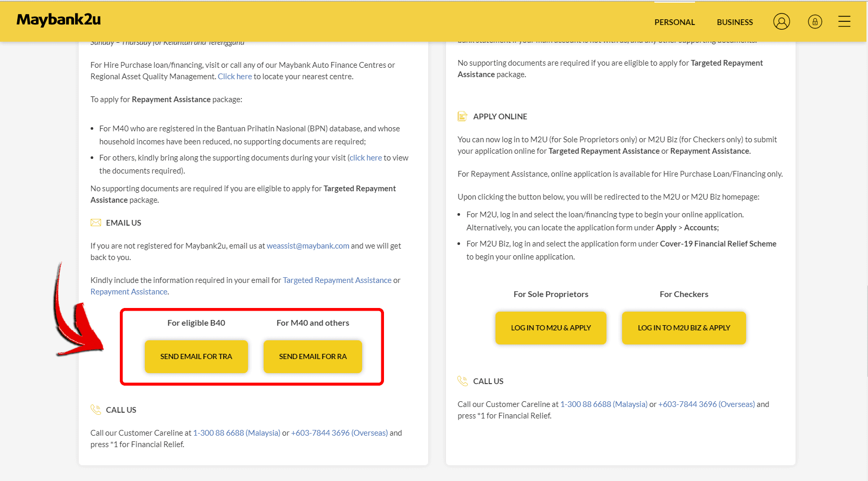Screen dimensions: 868x481
Task: Call +603-7844 3696 Overseas in left card
Action: tap(339, 433)
